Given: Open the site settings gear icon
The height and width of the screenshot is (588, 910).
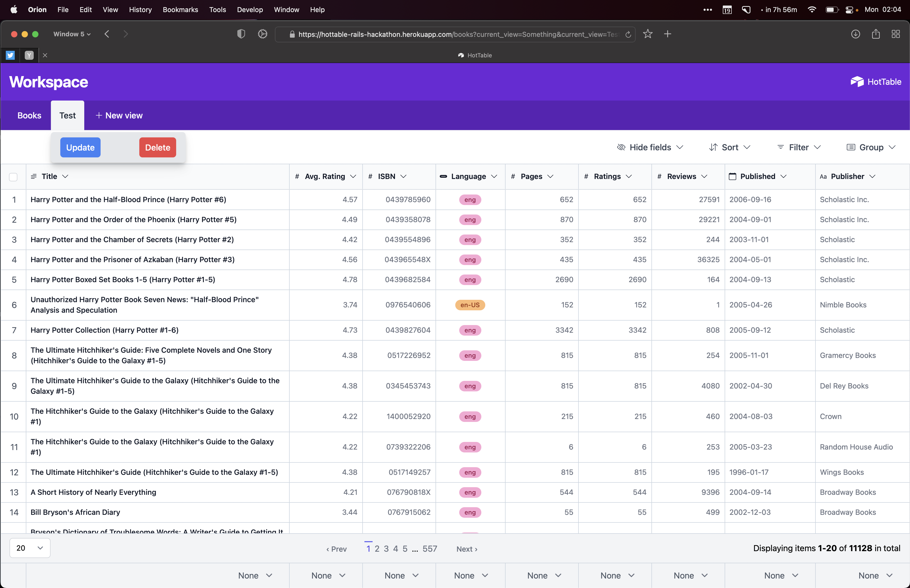Looking at the screenshot, I should pos(262,34).
